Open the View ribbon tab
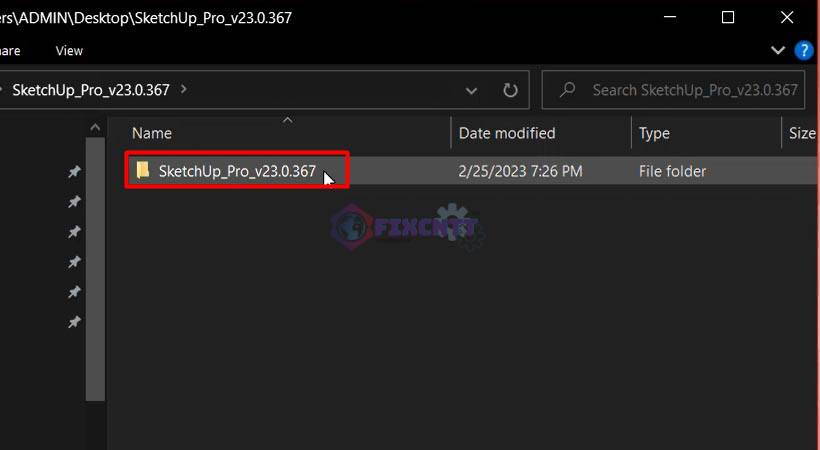This screenshot has width=820, height=450. click(69, 51)
